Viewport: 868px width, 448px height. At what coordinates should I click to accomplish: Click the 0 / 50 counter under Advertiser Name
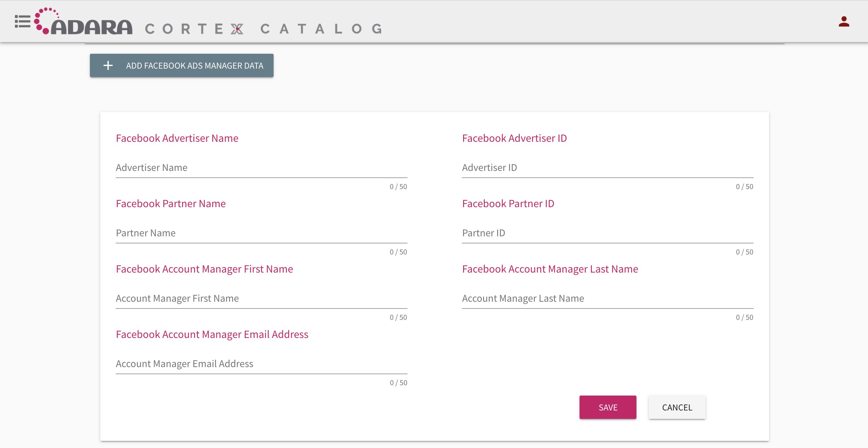coord(398,186)
